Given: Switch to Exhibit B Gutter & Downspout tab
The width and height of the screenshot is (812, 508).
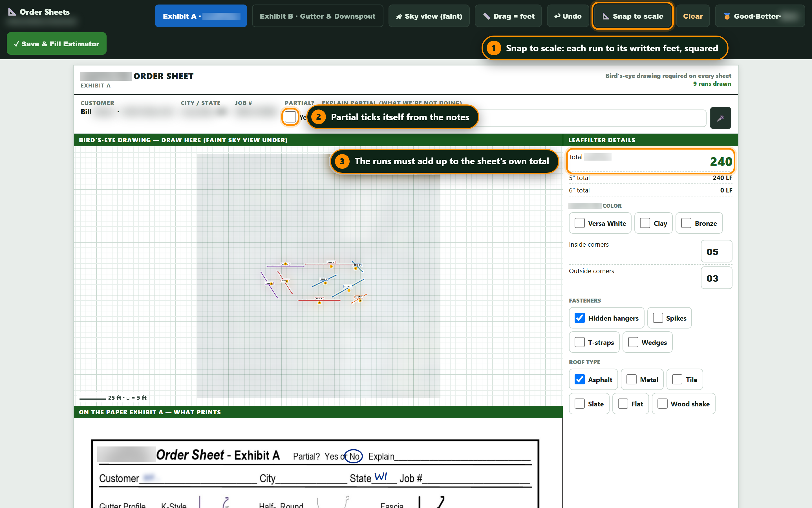Looking at the screenshot, I should [x=317, y=16].
